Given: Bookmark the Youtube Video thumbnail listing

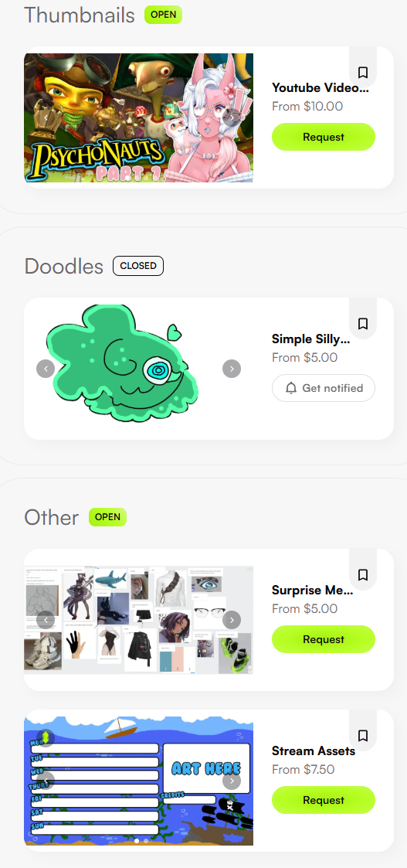Looking at the screenshot, I should click(363, 73).
